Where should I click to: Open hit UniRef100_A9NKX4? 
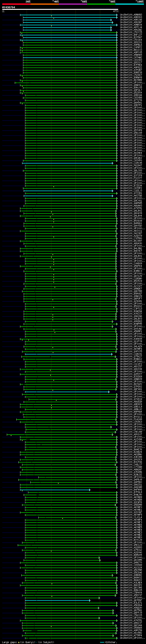click(131, 25)
